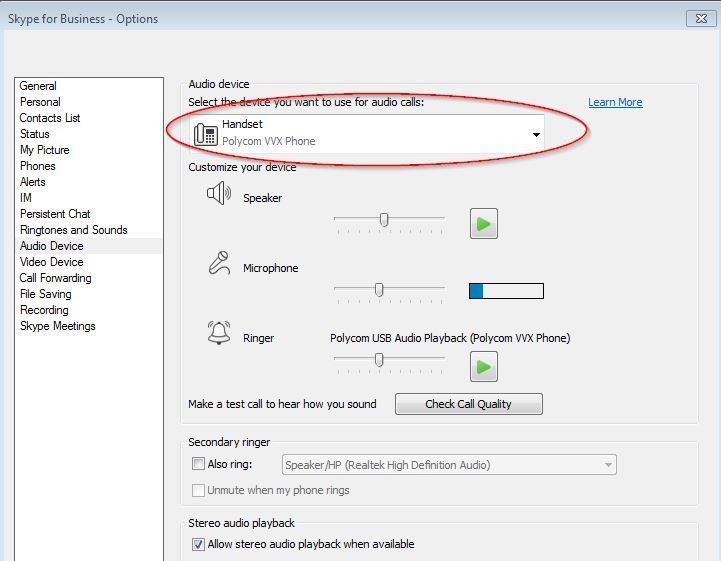Click the Ringer volume slider handle
Image resolution: width=721 pixels, height=561 pixels.
(379, 360)
